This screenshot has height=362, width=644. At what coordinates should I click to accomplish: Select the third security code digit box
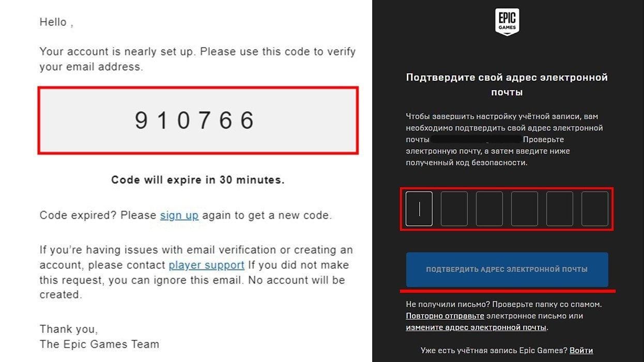click(x=489, y=209)
